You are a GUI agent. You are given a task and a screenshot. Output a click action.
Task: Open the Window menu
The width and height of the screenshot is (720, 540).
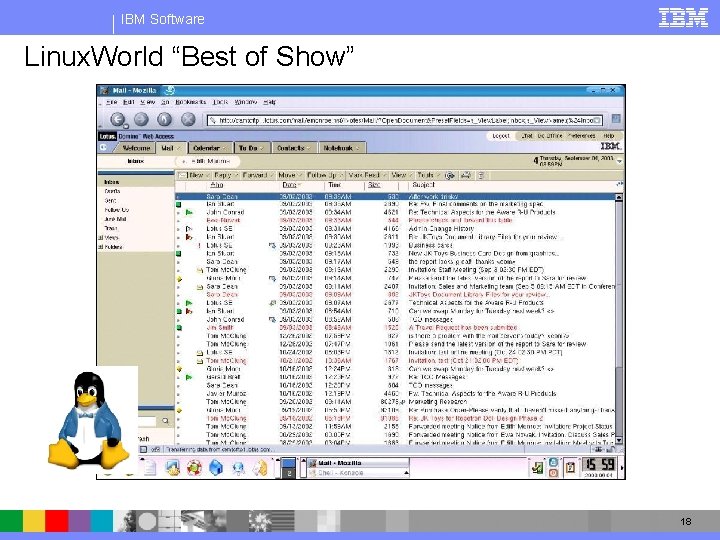[x=246, y=102]
